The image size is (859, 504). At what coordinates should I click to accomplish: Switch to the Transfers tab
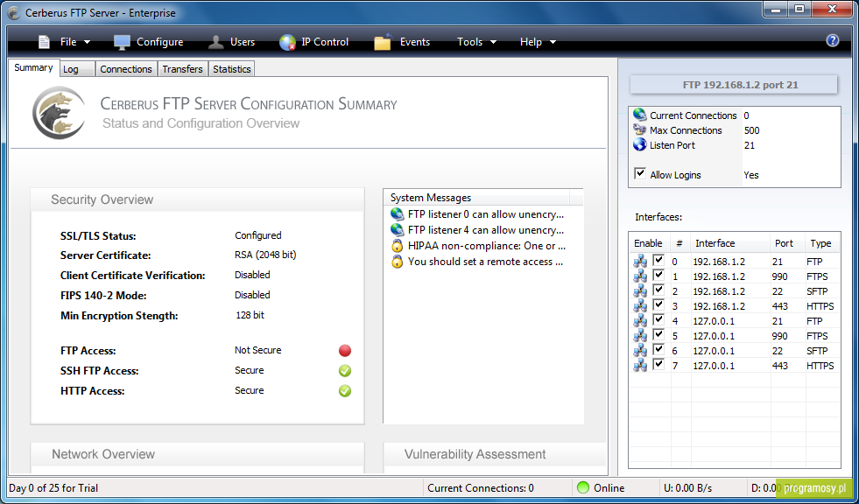(182, 69)
